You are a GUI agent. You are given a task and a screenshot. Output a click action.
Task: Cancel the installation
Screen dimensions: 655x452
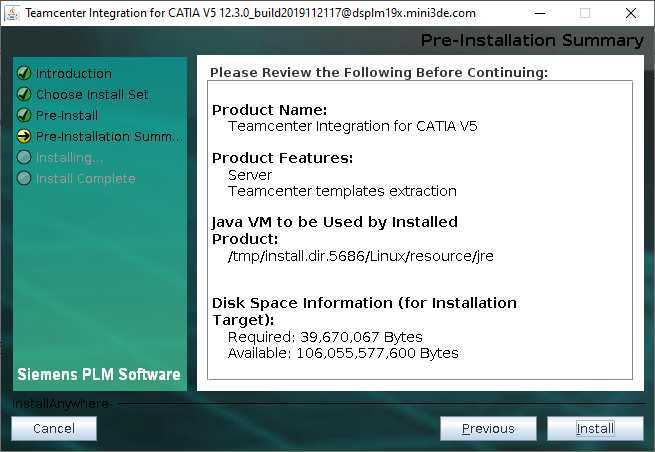(x=54, y=429)
